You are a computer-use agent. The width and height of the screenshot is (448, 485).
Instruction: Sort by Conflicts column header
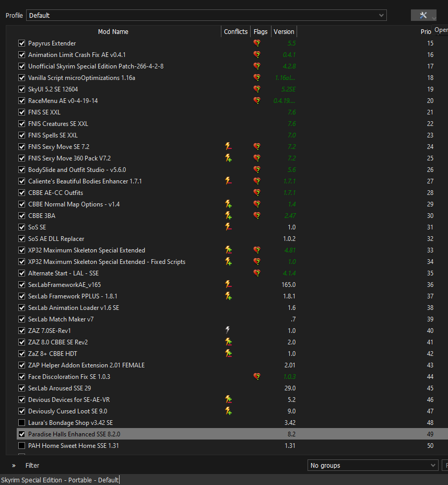(235, 31)
